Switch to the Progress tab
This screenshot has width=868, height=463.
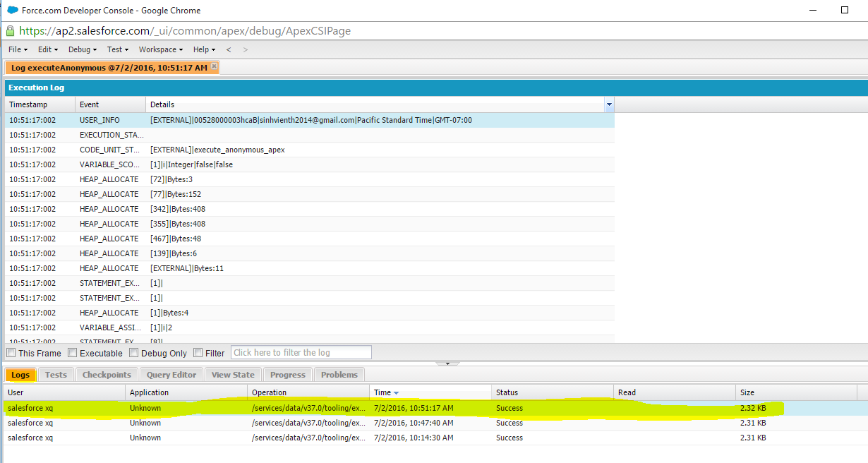coord(288,375)
